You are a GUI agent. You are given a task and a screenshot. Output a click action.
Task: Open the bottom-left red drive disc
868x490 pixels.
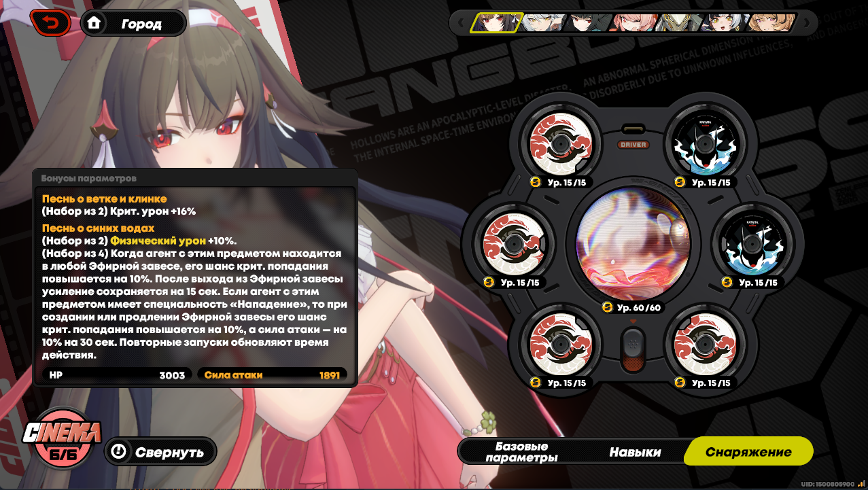coord(561,343)
